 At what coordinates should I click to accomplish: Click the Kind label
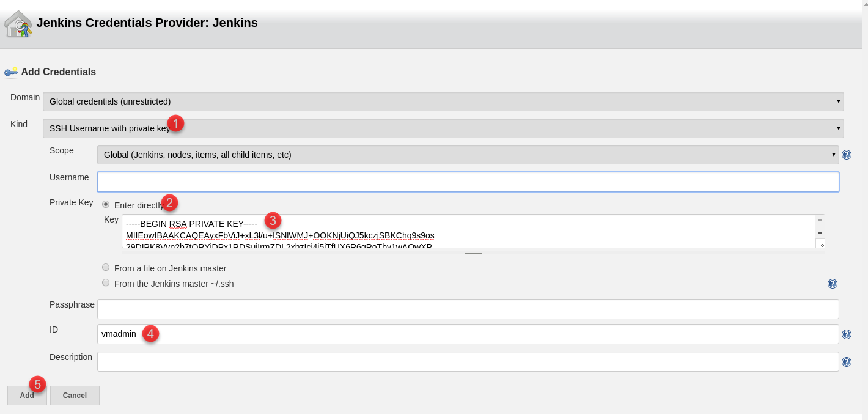(19, 124)
